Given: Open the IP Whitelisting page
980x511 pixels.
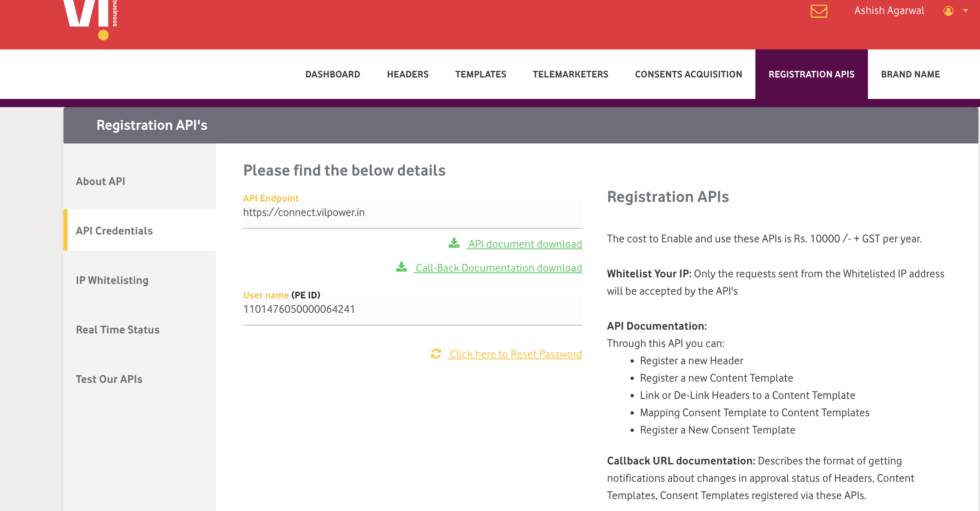Looking at the screenshot, I should (x=112, y=280).
